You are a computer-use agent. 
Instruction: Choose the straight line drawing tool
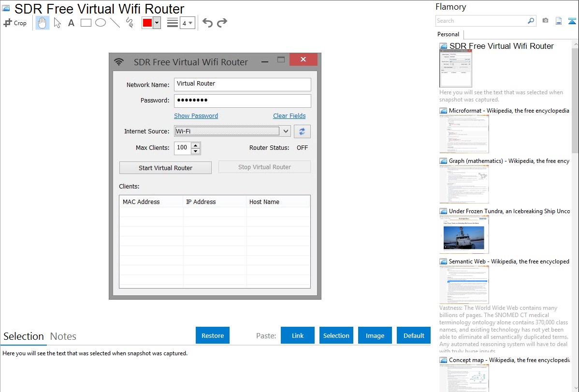point(115,23)
